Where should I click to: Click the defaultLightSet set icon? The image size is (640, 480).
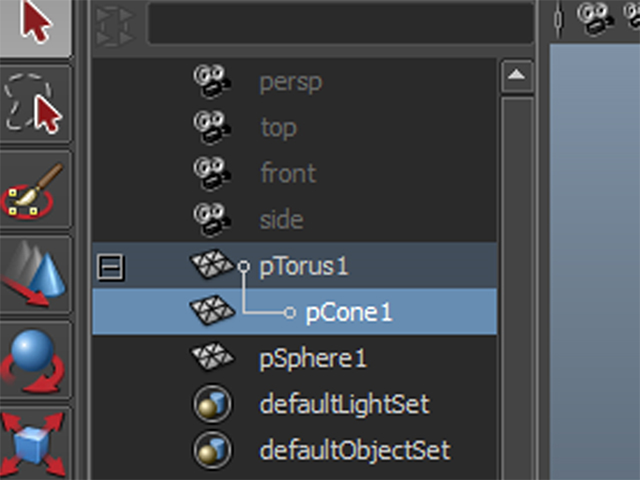point(212,404)
